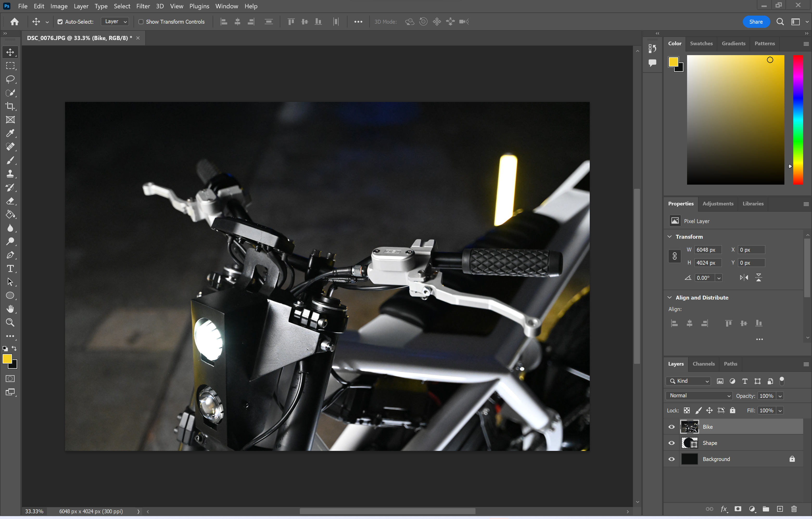Click the Share button
812x519 pixels.
[x=756, y=22]
